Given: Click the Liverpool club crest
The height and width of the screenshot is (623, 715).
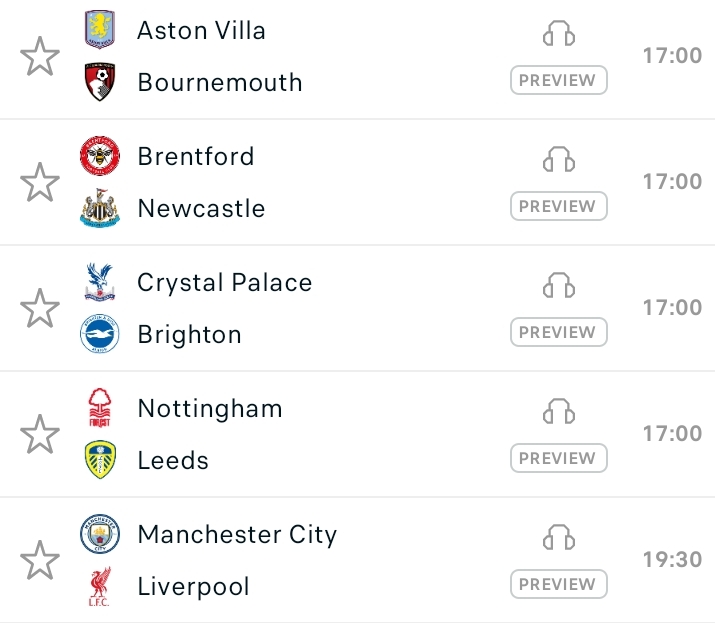Looking at the screenshot, I should pyautogui.click(x=100, y=587).
